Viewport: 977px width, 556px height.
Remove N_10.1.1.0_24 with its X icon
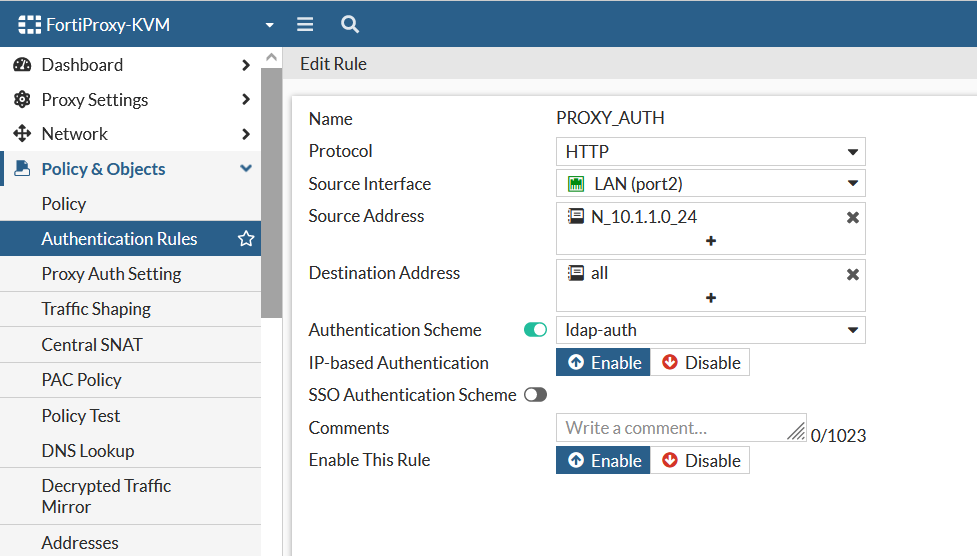(852, 217)
